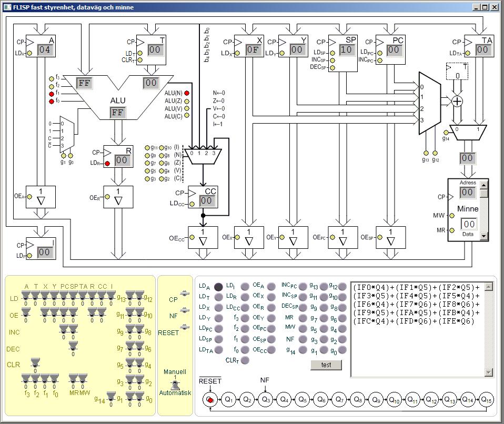Click the expression line starting (IF3*Q5)

pos(416,296)
